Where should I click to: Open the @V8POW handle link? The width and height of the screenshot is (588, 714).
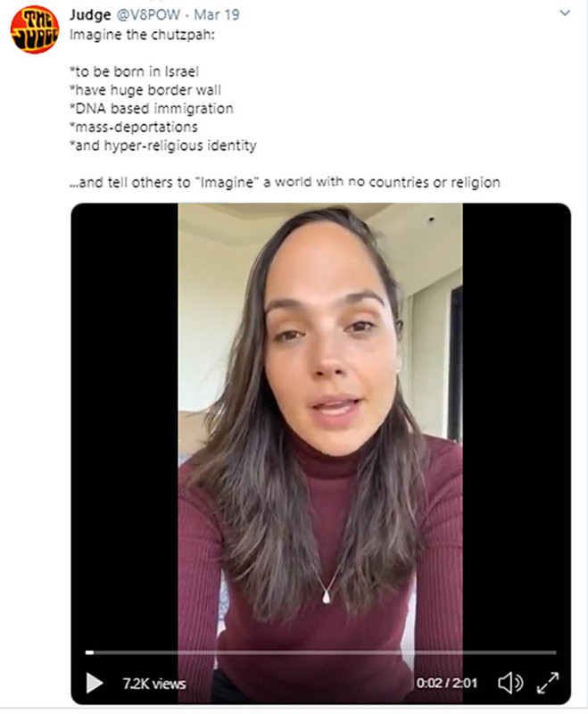tap(148, 14)
